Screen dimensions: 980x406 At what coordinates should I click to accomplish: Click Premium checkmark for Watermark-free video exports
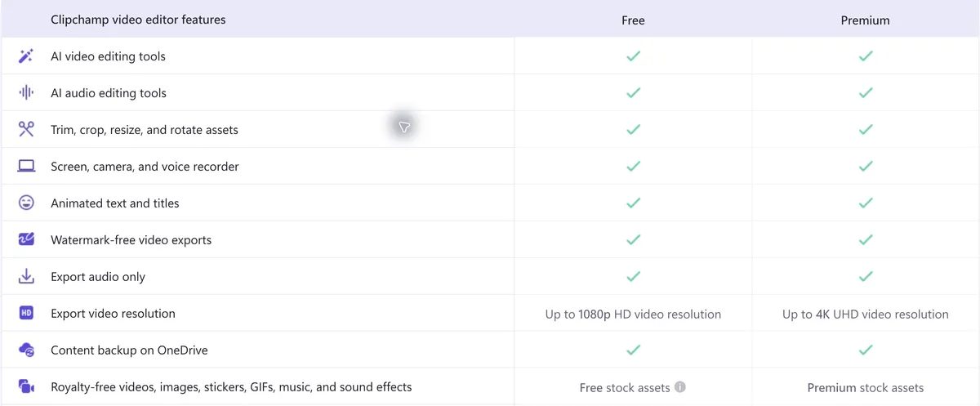point(866,240)
